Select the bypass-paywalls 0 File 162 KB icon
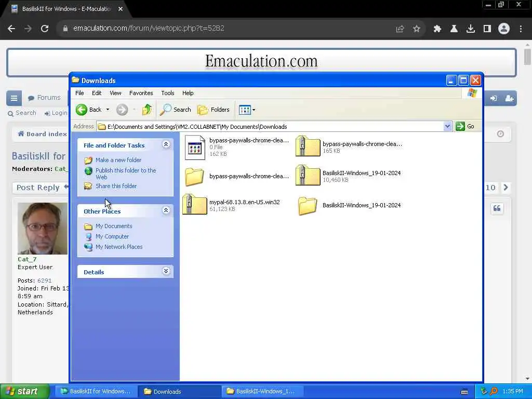 click(x=195, y=147)
